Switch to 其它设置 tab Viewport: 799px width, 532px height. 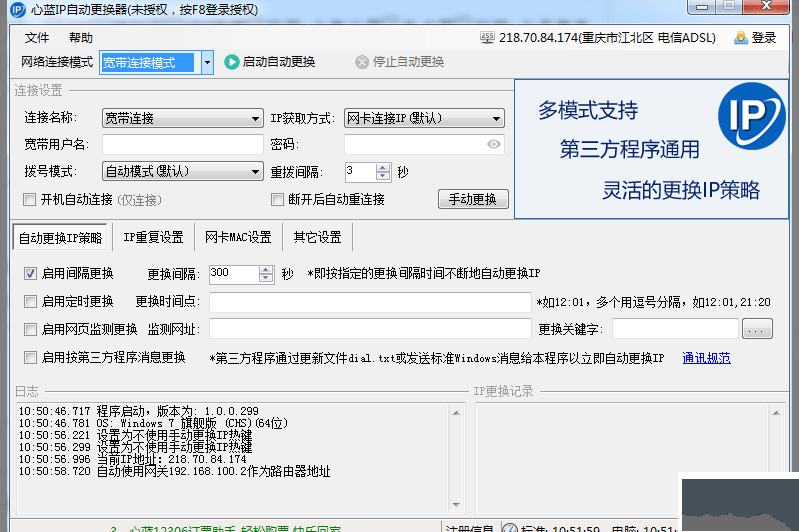pos(317,237)
